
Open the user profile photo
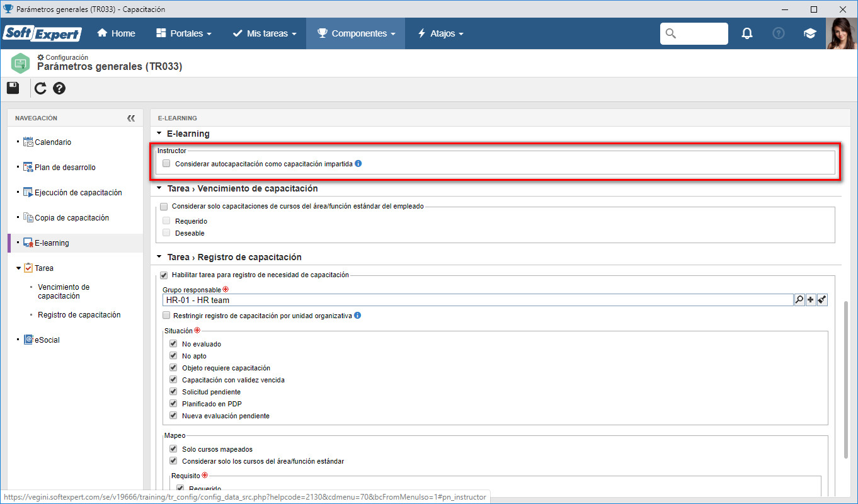pos(842,33)
